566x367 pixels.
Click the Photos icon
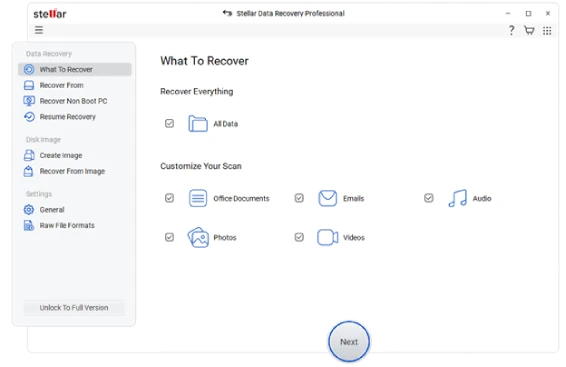[198, 237]
